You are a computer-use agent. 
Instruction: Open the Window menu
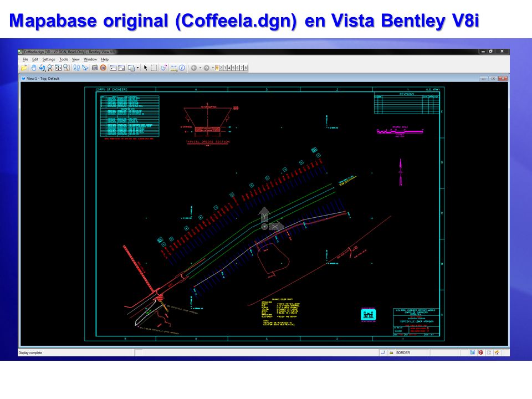(90, 59)
